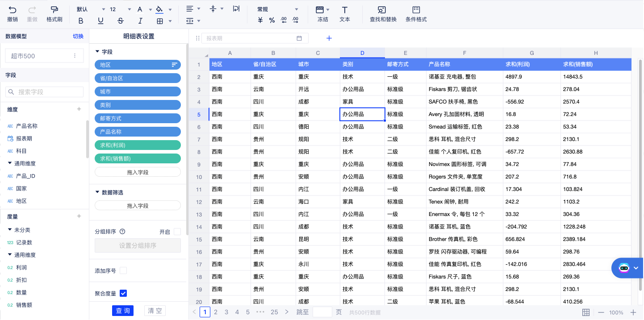The image size is (644, 320).
Task: Select column header G
Action: coord(531,53)
